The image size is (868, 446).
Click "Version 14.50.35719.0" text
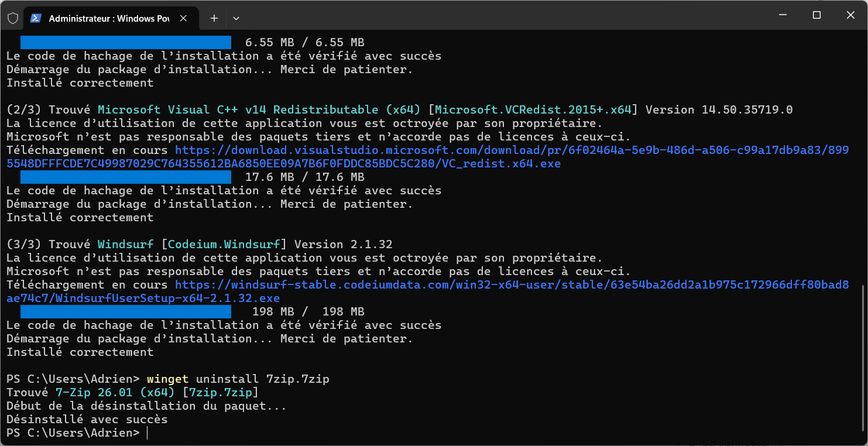tap(719, 109)
